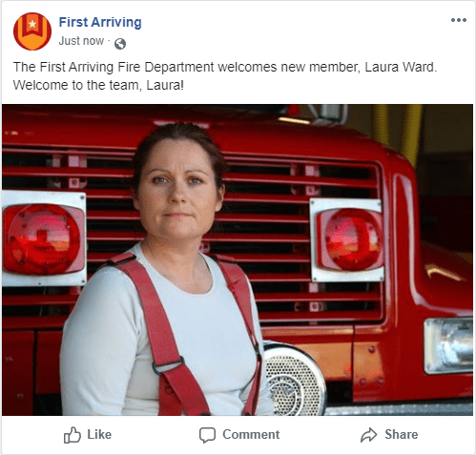
Task: Open the First Arriving profile picture
Action: pyautogui.click(x=32, y=31)
